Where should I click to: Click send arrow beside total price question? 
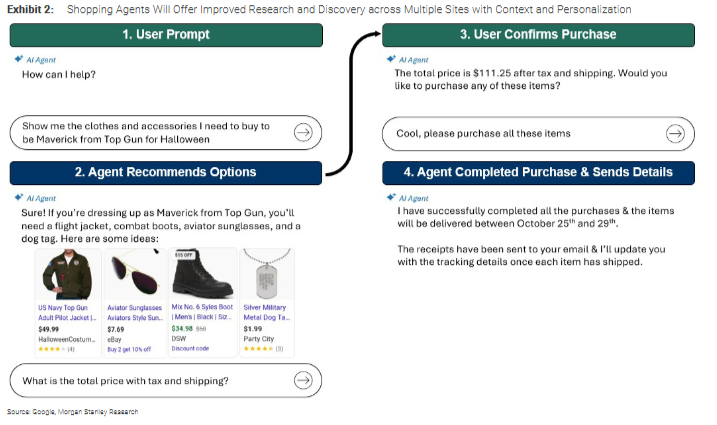[303, 380]
